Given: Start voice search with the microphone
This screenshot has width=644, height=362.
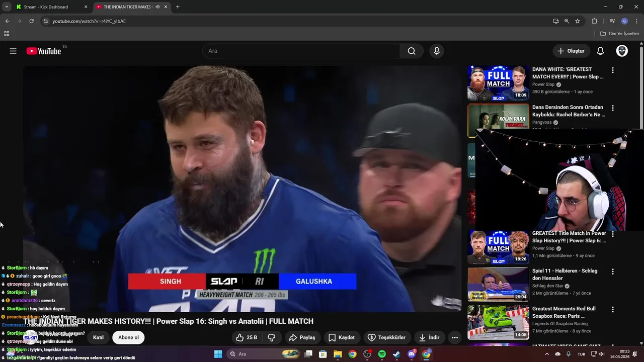Looking at the screenshot, I should pyautogui.click(x=437, y=51).
